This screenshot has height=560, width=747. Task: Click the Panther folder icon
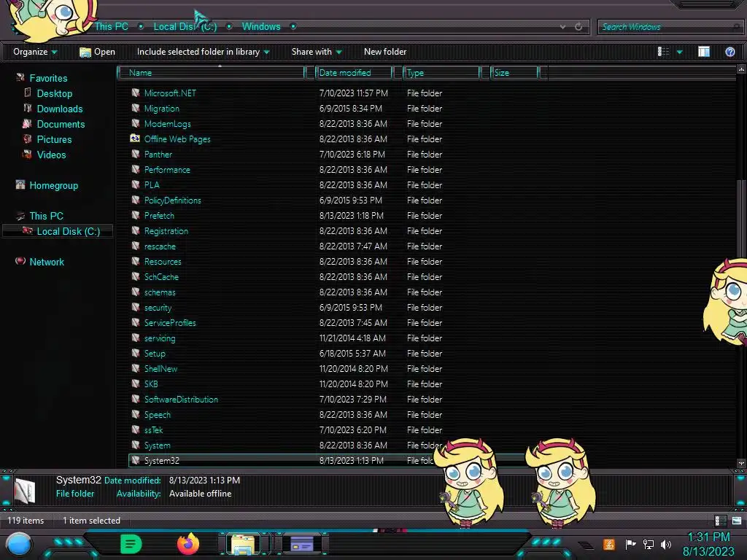tap(135, 154)
